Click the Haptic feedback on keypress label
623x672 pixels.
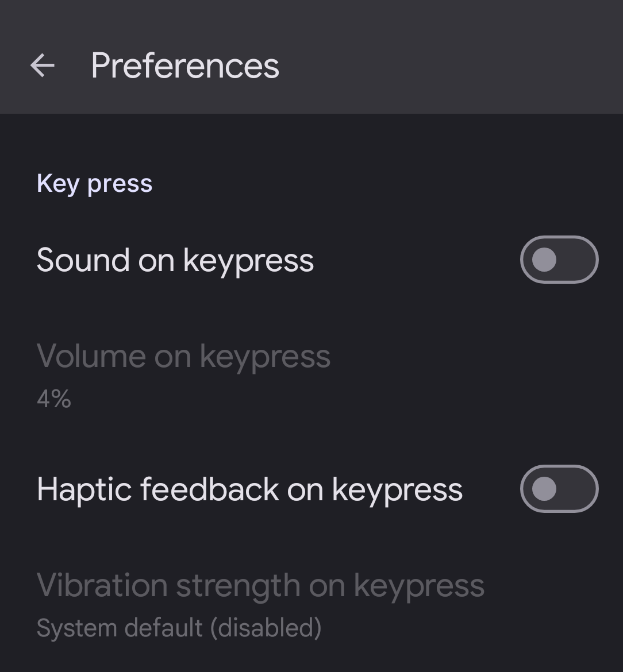[249, 489]
